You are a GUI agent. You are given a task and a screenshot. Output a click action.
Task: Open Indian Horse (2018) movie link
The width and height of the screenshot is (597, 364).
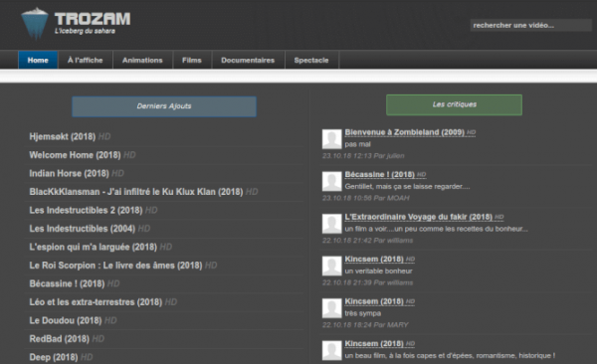[x=70, y=173]
